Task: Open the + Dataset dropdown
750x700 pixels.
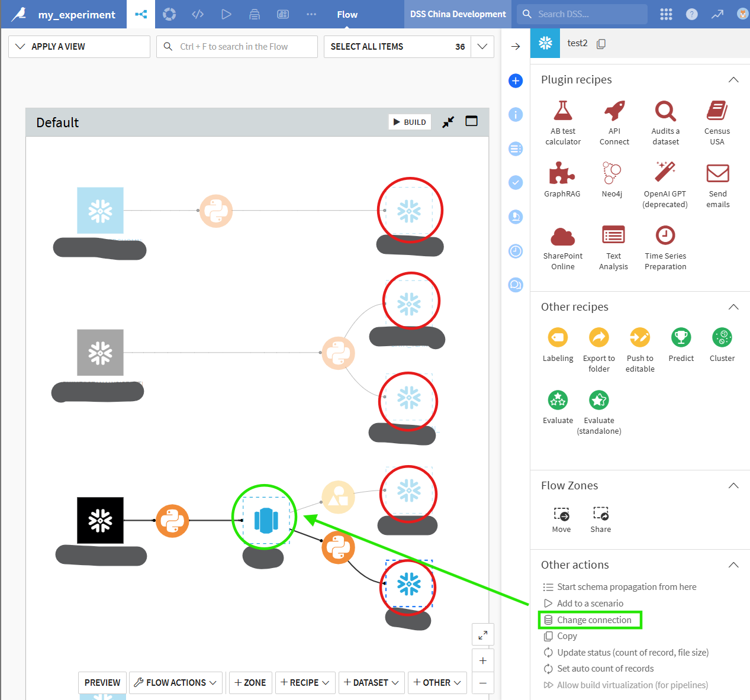Action: (x=371, y=682)
